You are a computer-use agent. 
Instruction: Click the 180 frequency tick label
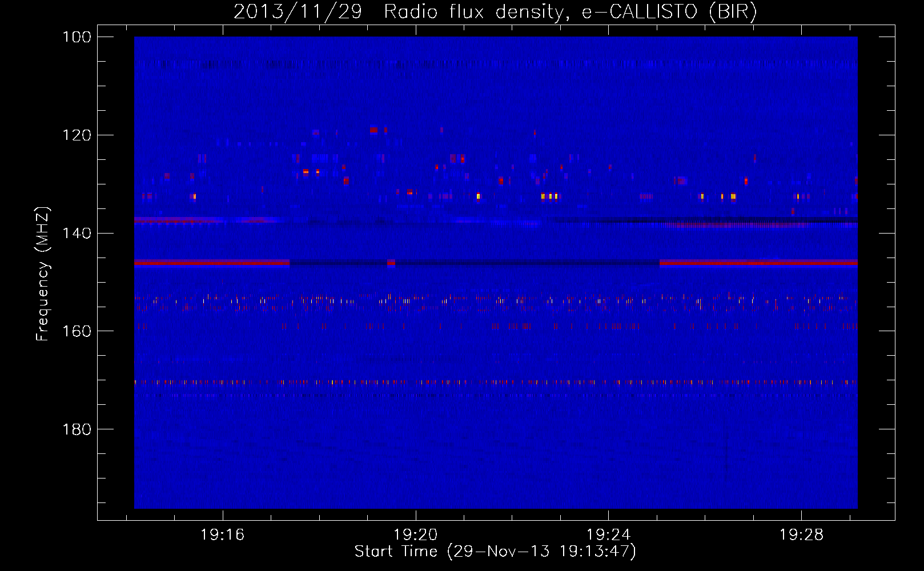click(x=77, y=429)
